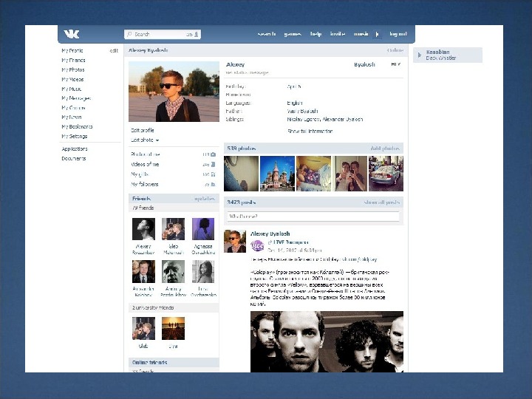Image resolution: width=532 pixels, height=399 pixels.
Task: Focus the top Search field
Action: pos(163,34)
